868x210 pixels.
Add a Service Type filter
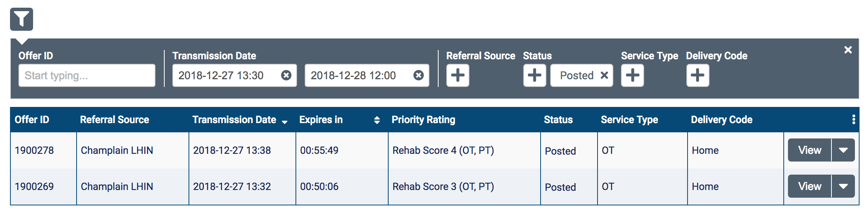[x=632, y=75]
